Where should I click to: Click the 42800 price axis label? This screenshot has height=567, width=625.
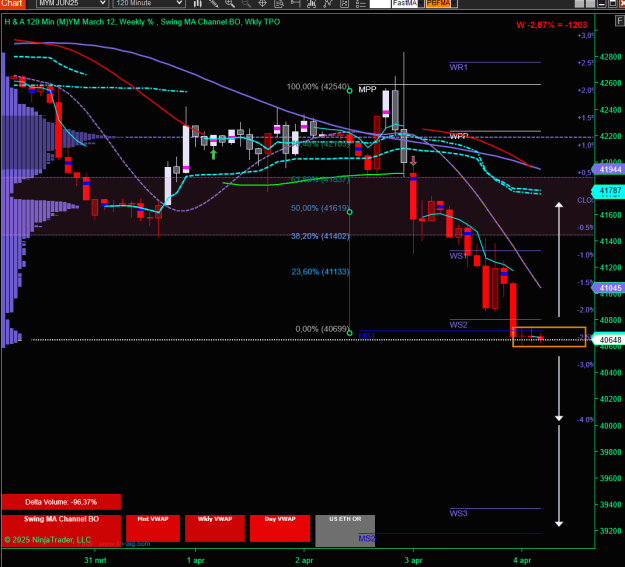coord(611,57)
